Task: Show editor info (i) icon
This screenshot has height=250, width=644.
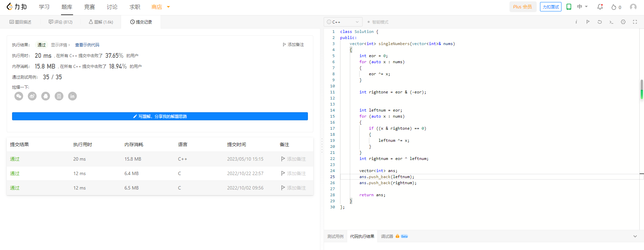Action: [x=576, y=22]
